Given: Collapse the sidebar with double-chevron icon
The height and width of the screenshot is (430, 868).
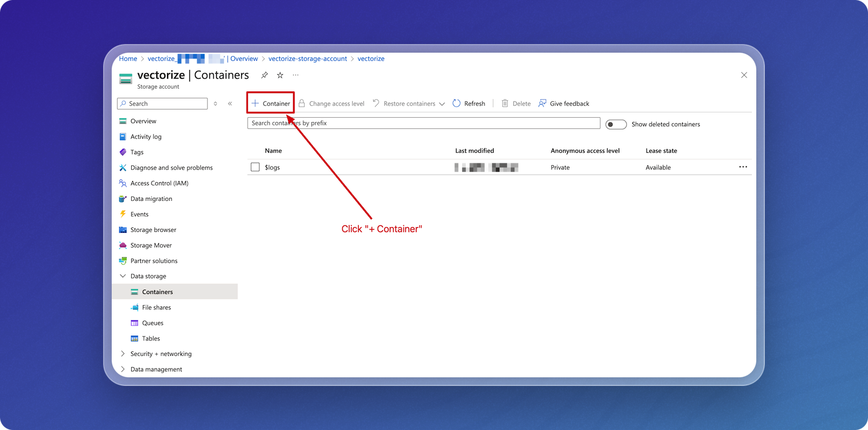Looking at the screenshot, I should 230,104.
